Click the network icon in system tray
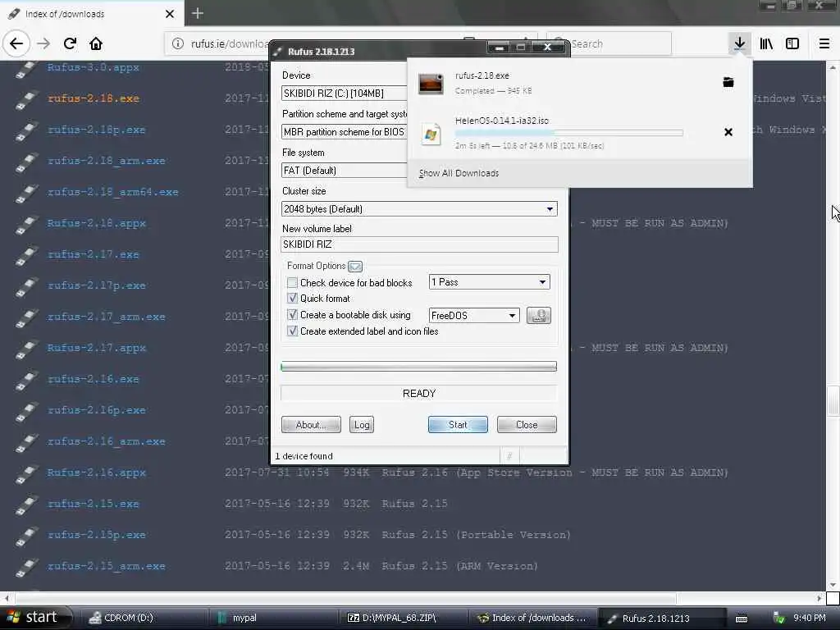 [x=779, y=619]
